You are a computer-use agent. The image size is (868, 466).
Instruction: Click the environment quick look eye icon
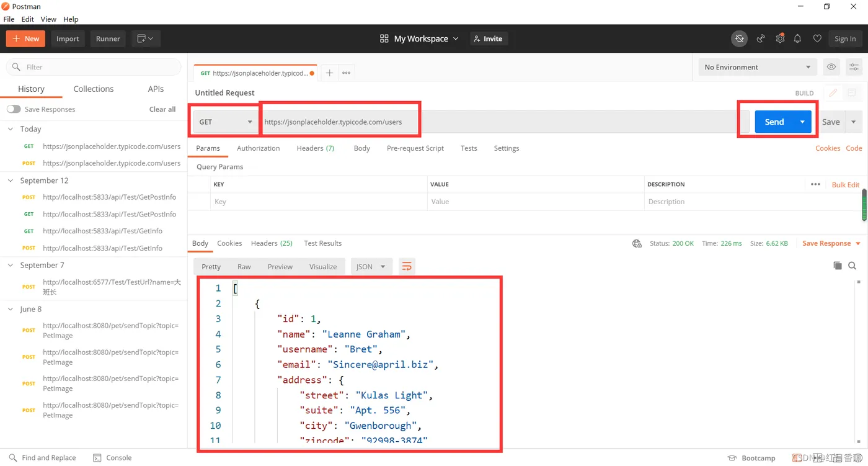tap(831, 67)
